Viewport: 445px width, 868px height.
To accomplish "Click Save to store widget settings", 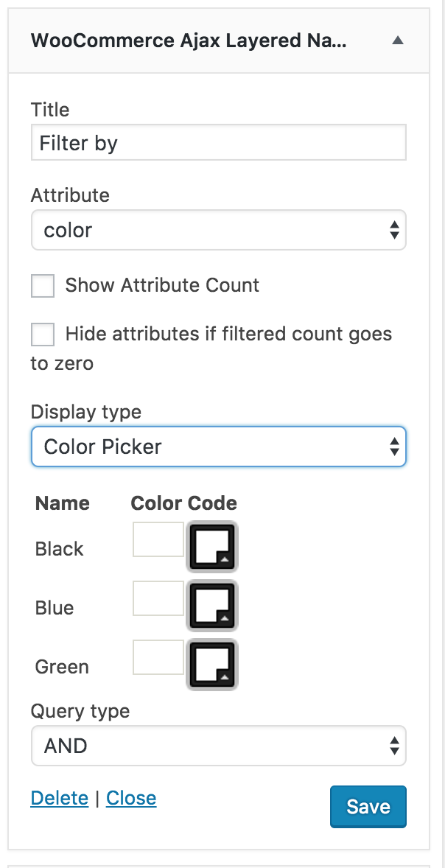I will point(368,806).
